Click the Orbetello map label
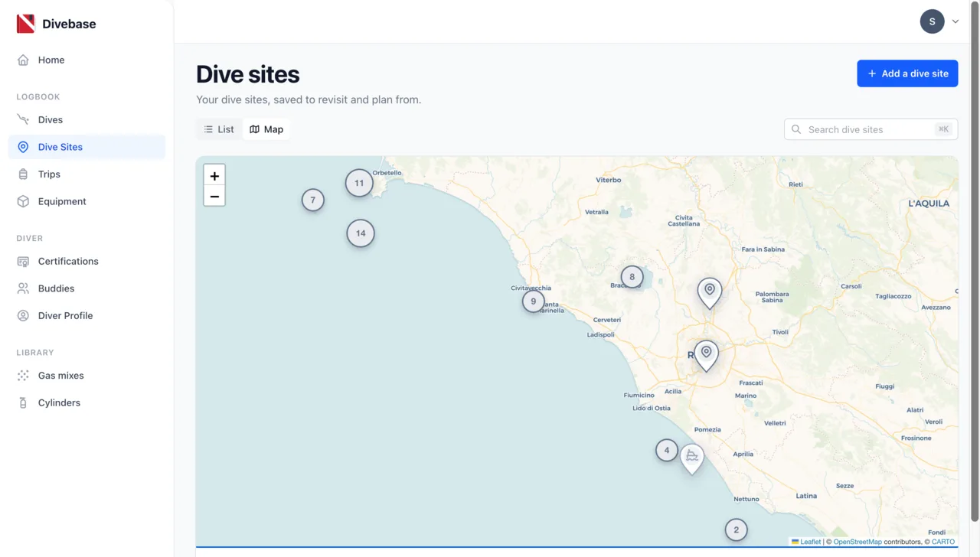The height and width of the screenshot is (557, 980). pos(387,173)
